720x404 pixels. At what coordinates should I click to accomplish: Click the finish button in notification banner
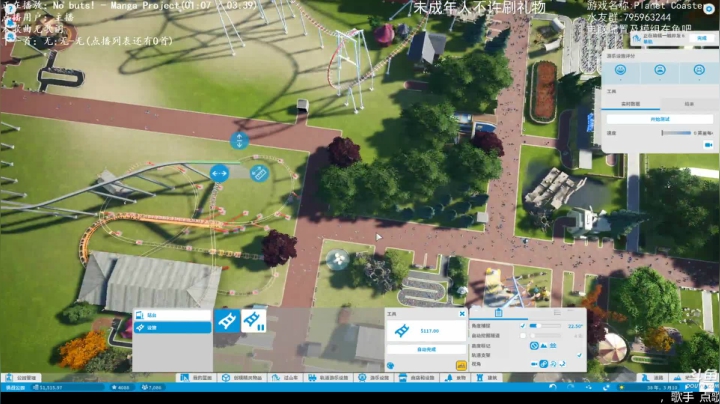click(702, 39)
